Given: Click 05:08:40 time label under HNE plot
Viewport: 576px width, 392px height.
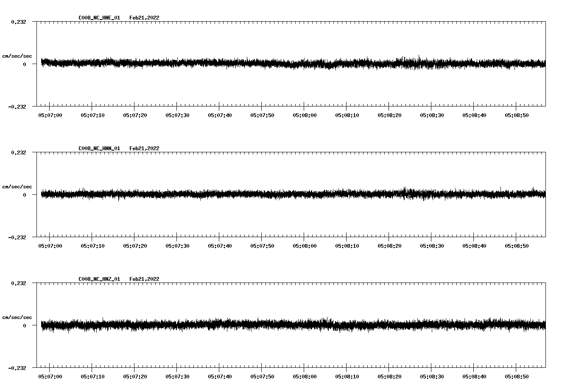Looking at the screenshot, I should (x=474, y=115).
